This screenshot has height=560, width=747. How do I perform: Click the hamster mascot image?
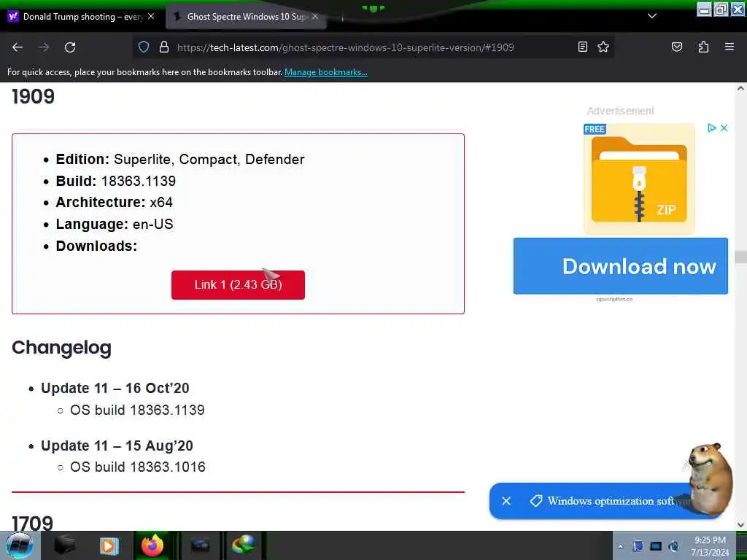pos(709,478)
